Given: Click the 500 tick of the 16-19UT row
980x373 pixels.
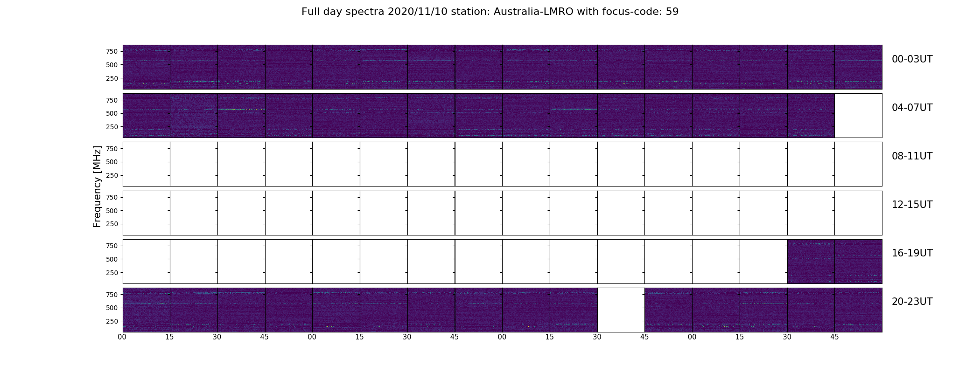Looking at the screenshot, I should (112, 259).
